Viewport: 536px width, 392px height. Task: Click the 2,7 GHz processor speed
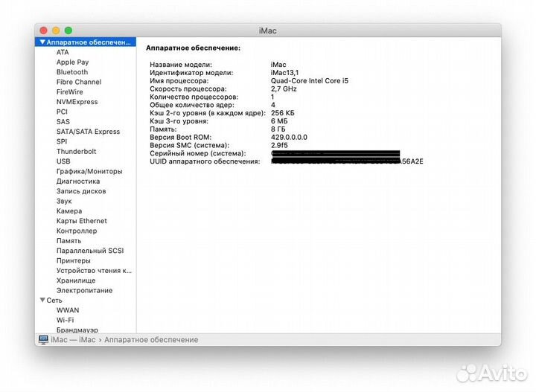284,89
